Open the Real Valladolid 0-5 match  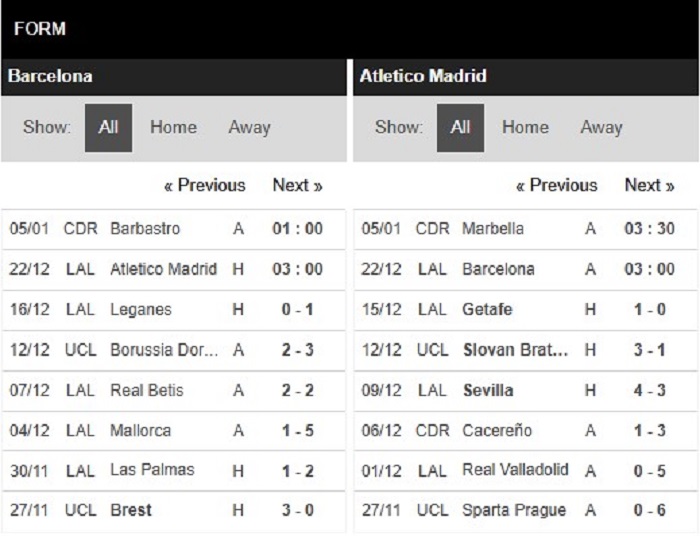point(525,470)
